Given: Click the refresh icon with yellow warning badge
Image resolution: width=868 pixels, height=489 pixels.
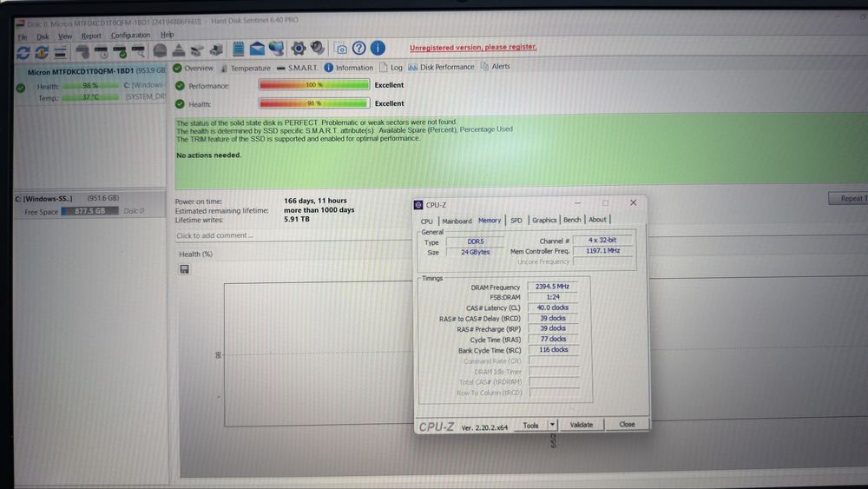Looking at the screenshot, I should click(42, 52).
